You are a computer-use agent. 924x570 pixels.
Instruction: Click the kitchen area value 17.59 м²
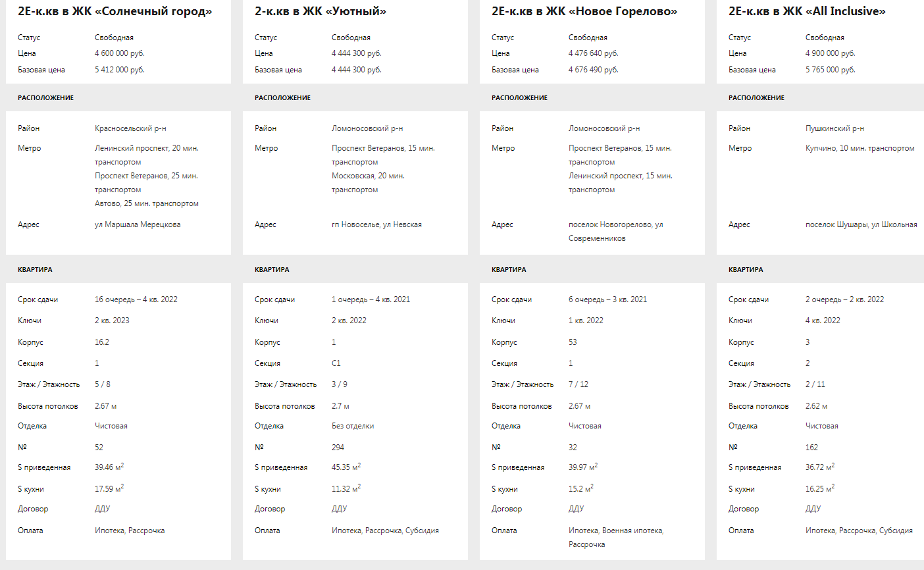click(x=109, y=489)
